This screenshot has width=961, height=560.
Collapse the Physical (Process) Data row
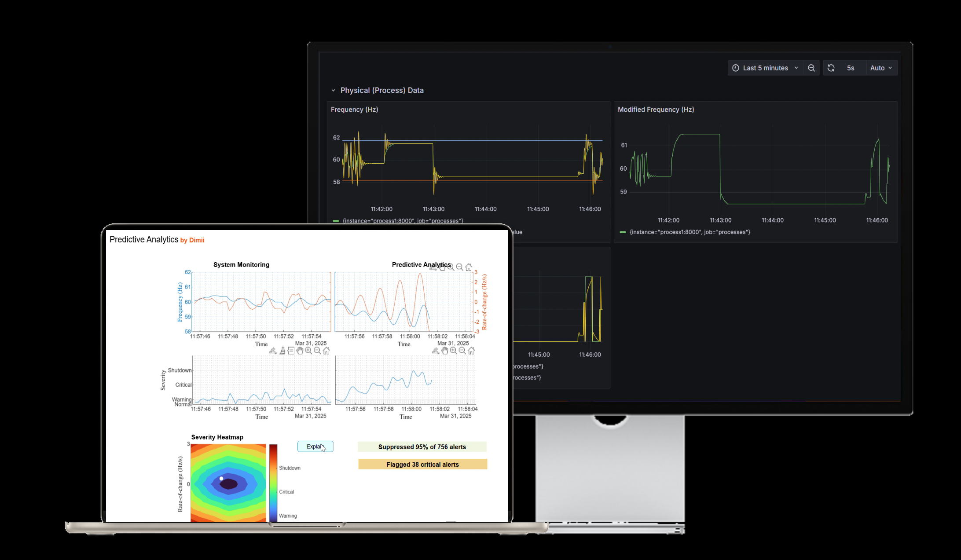333,90
